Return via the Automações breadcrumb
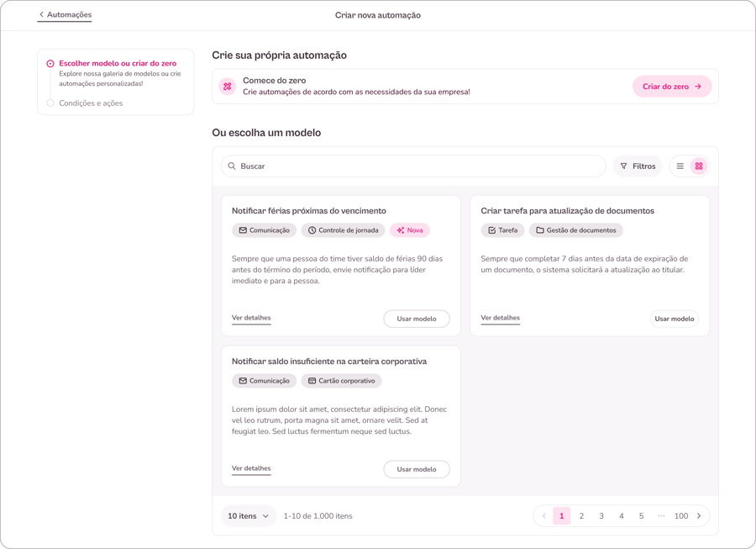Viewport: 756px width, 549px height. (65, 14)
